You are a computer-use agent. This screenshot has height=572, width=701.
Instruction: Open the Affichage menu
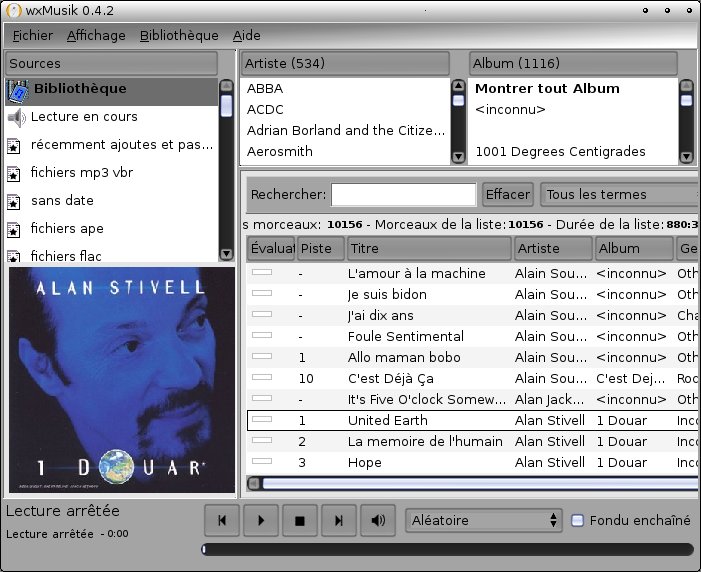pyautogui.click(x=96, y=35)
